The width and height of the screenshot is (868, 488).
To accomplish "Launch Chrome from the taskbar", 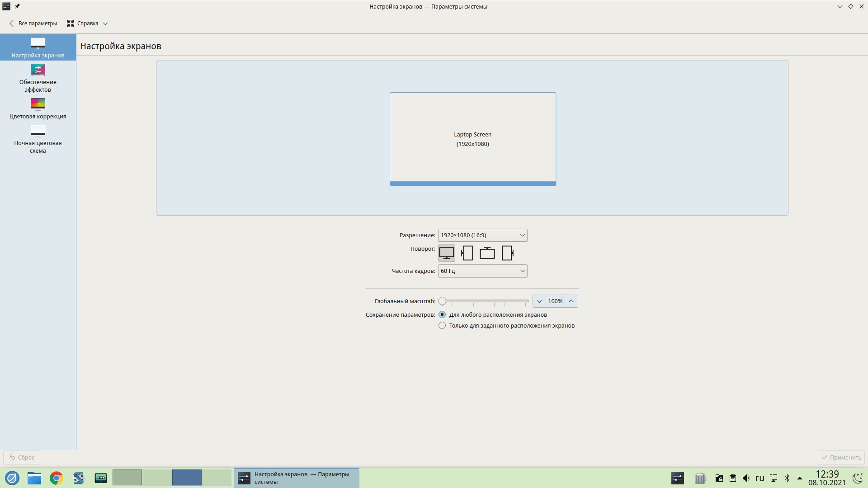I will coord(56,478).
